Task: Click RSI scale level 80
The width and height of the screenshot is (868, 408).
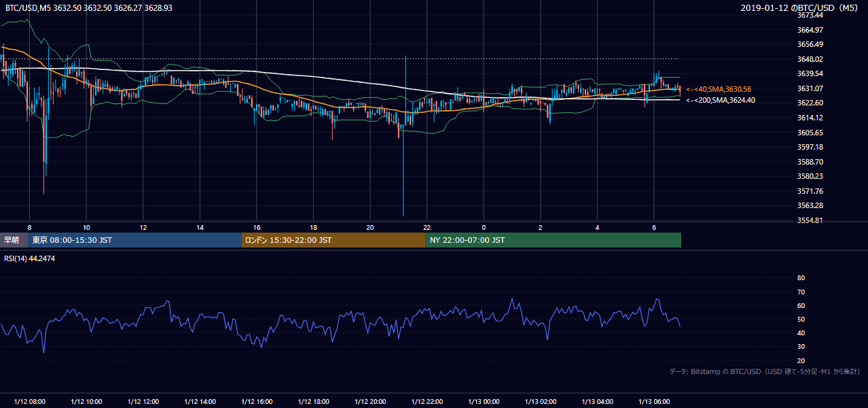Action: [801, 278]
